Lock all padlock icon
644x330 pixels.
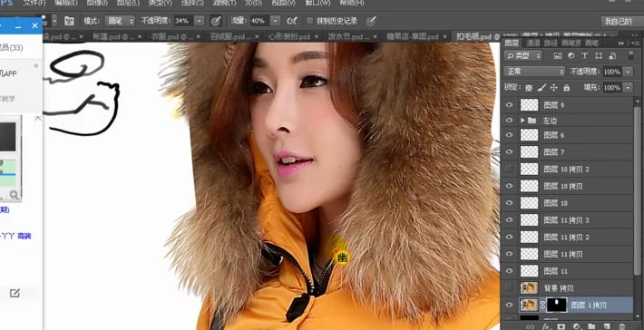[x=567, y=87]
